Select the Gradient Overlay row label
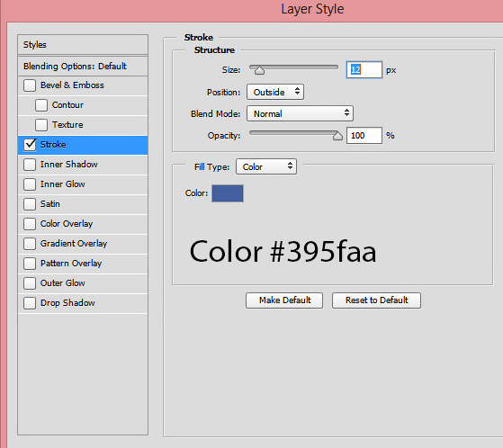The image size is (503, 448). tap(74, 244)
